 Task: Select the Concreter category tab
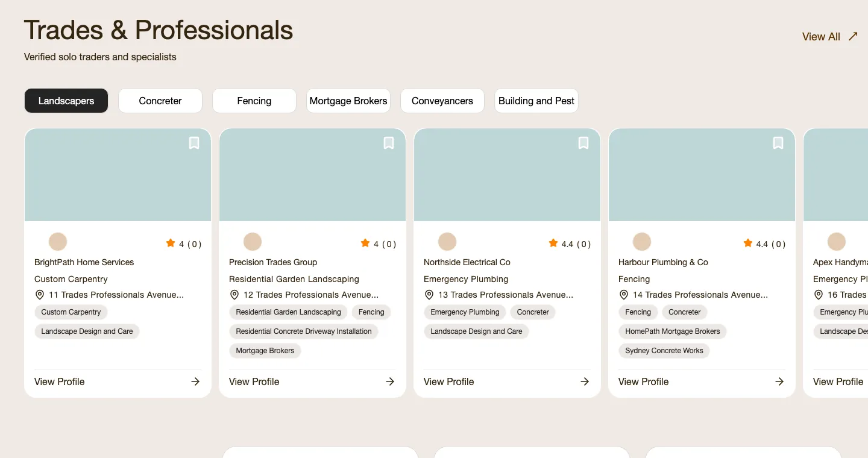click(160, 101)
